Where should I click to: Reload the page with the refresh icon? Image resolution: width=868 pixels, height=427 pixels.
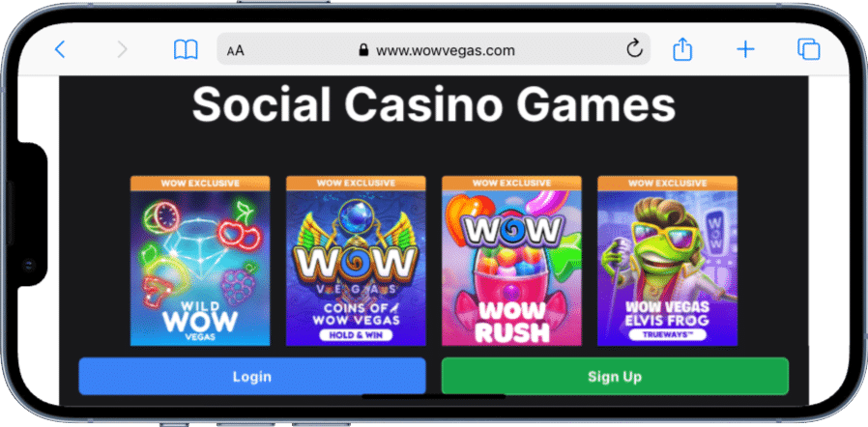(634, 50)
